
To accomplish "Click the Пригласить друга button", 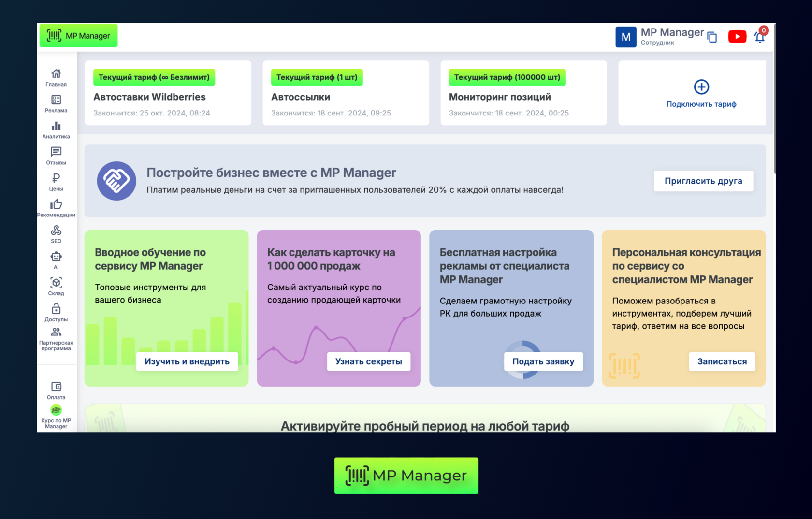I will pos(703,181).
